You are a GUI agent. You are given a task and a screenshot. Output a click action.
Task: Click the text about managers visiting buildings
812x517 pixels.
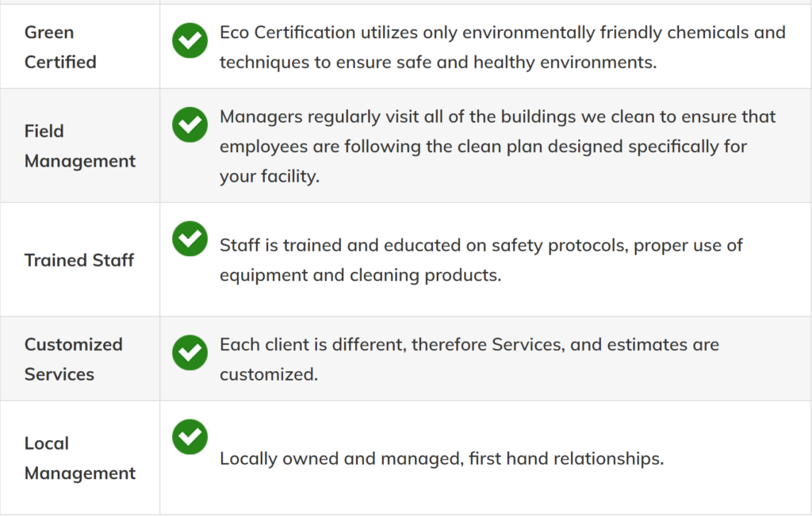coord(497,147)
